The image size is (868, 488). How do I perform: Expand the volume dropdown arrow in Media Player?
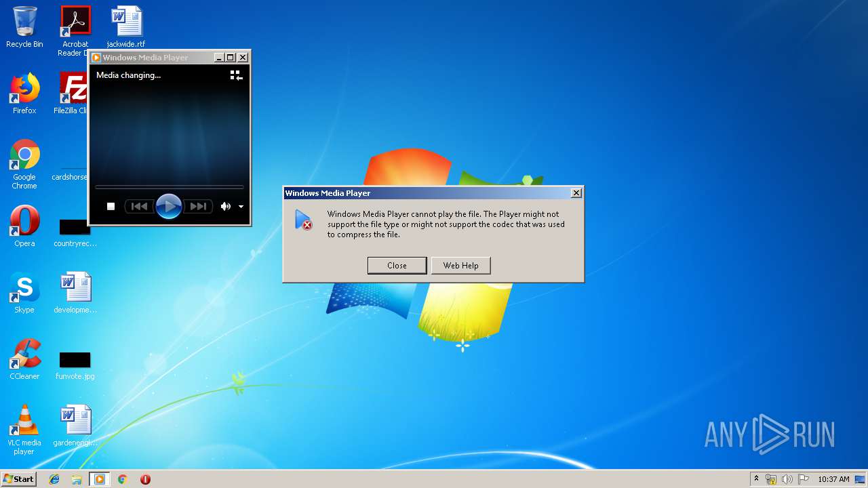pyautogui.click(x=241, y=207)
